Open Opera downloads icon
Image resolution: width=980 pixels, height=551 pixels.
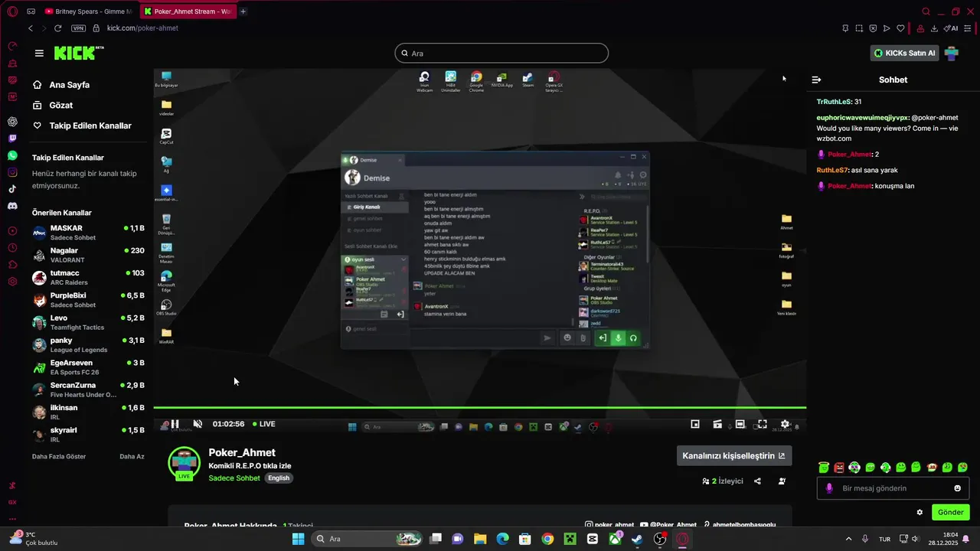[x=935, y=28]
